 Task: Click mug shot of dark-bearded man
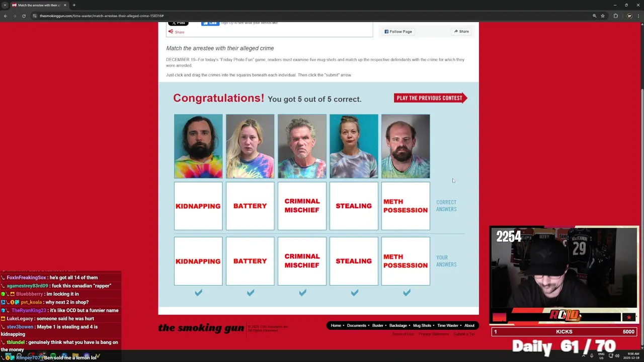click(198, 146)
